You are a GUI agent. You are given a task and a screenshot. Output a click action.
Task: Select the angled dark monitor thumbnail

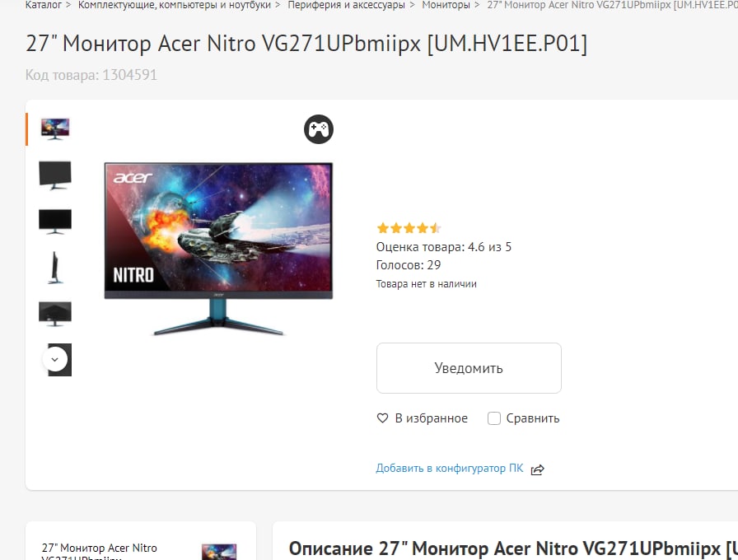pos(55,175)
